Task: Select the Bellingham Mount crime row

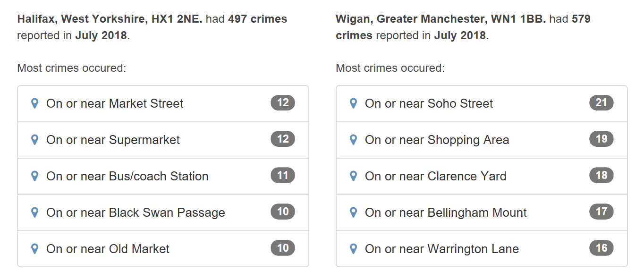Action: (482, 212)
